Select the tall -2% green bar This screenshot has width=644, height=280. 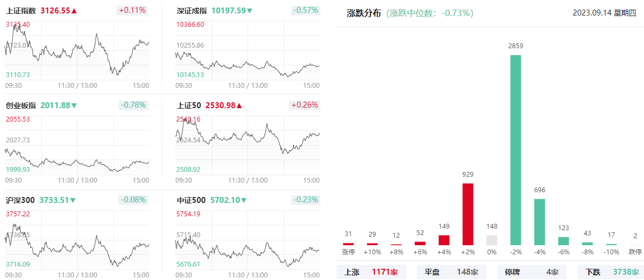[515, 150]
